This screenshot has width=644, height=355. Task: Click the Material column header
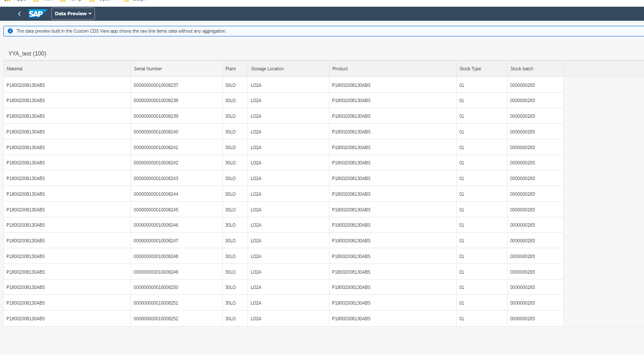(14, 69)
